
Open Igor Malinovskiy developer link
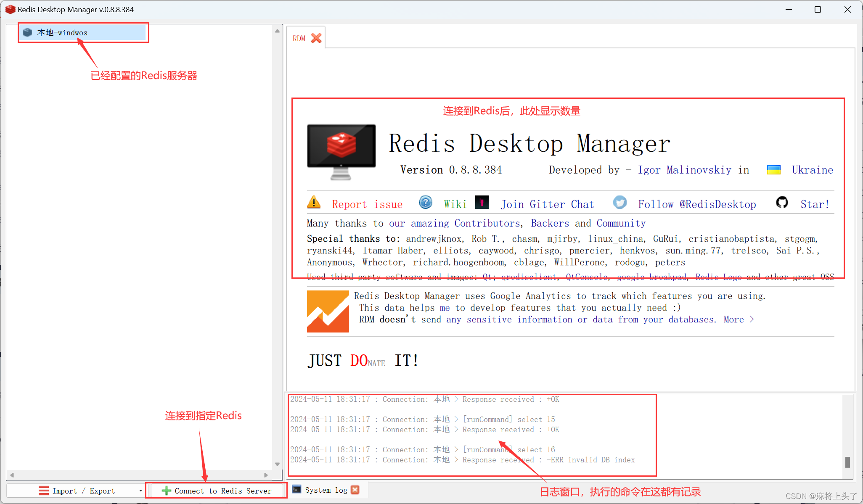click(x=685, y=170)
